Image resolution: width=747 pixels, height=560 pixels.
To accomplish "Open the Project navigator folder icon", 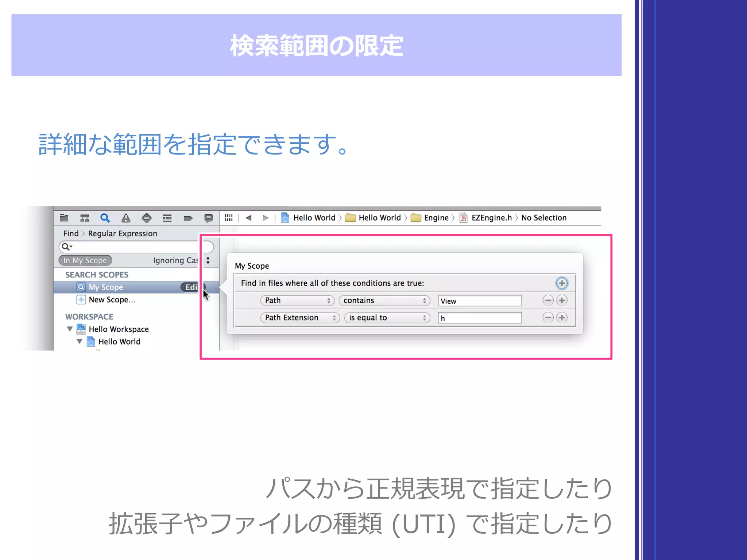I will [64, 218].
